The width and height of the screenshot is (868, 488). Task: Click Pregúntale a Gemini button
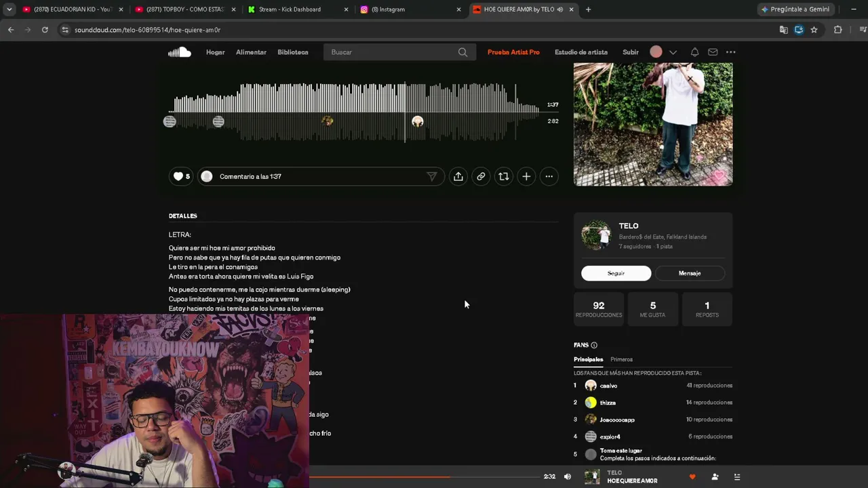pyautogui.click(x=795, y=9)
